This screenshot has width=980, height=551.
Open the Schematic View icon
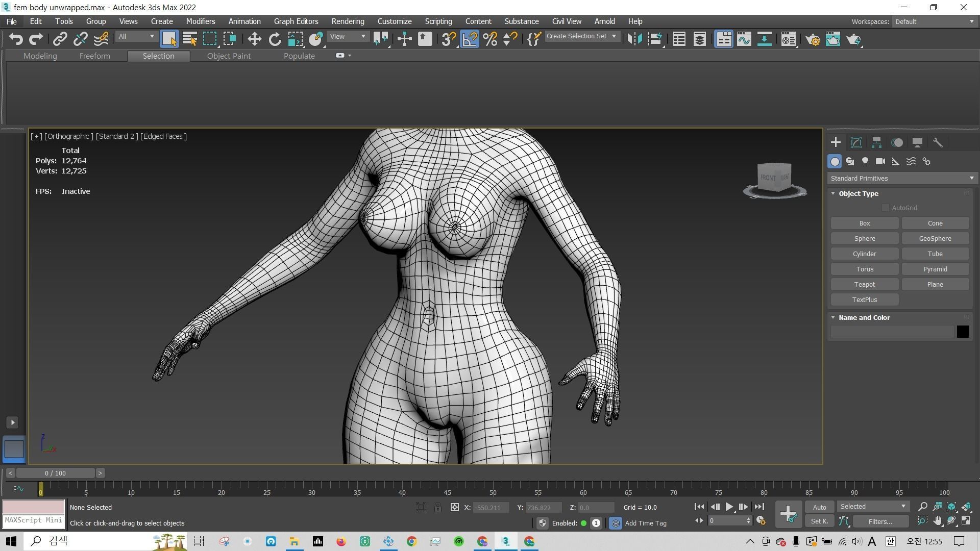click(764, 39)
